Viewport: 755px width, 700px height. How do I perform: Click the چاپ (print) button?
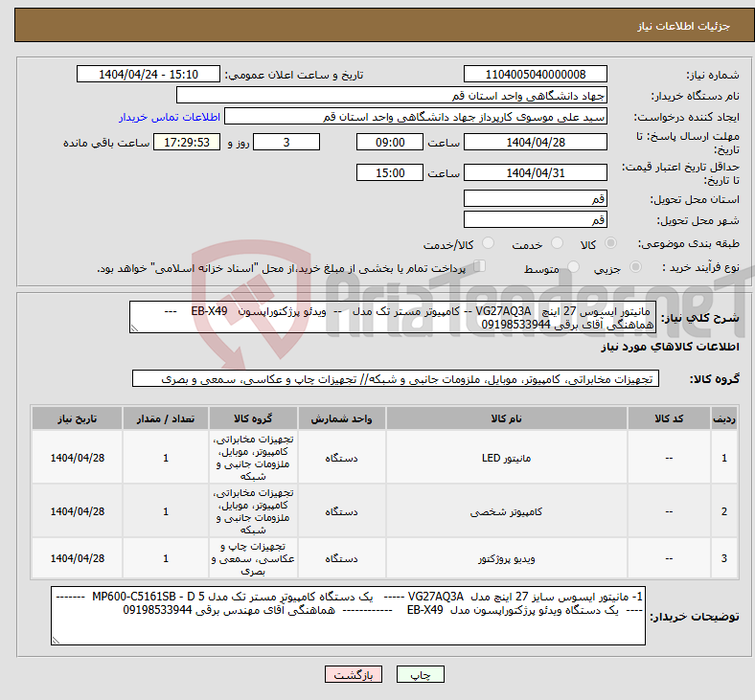coord(420,675)
